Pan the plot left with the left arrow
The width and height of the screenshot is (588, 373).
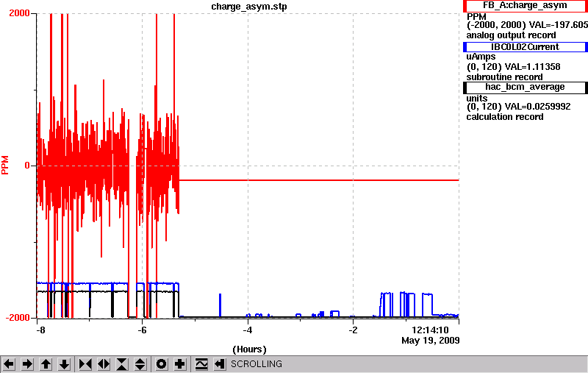pyautogui.click(x=9, y=364)
